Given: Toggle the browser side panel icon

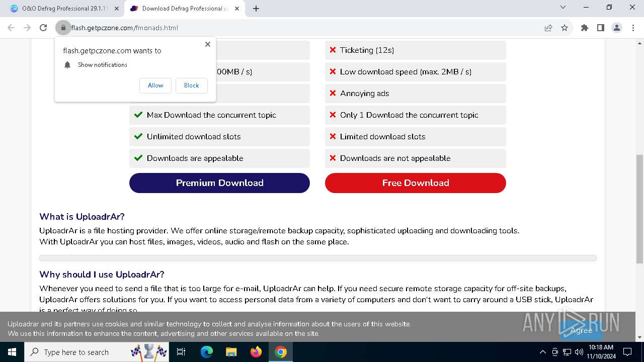Looking at the screenshot, I should (601, 28).
